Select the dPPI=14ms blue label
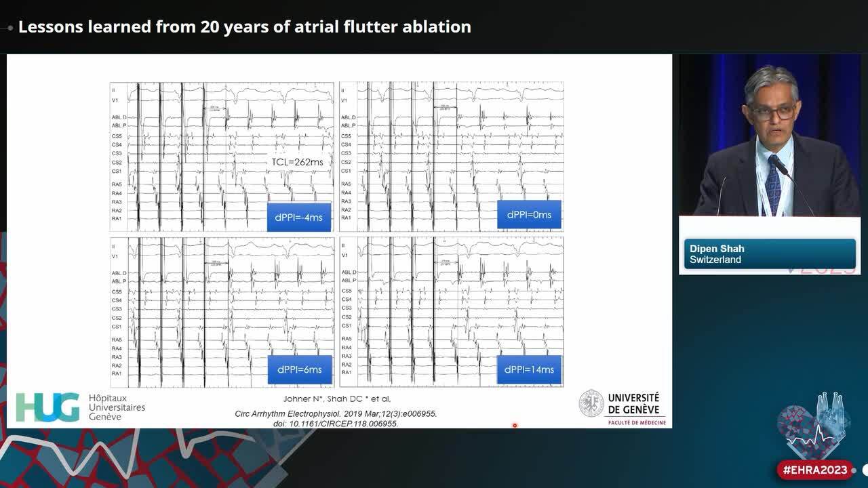Image resolution: width=868 pixels, height=488 pixels. click(531, 370)
